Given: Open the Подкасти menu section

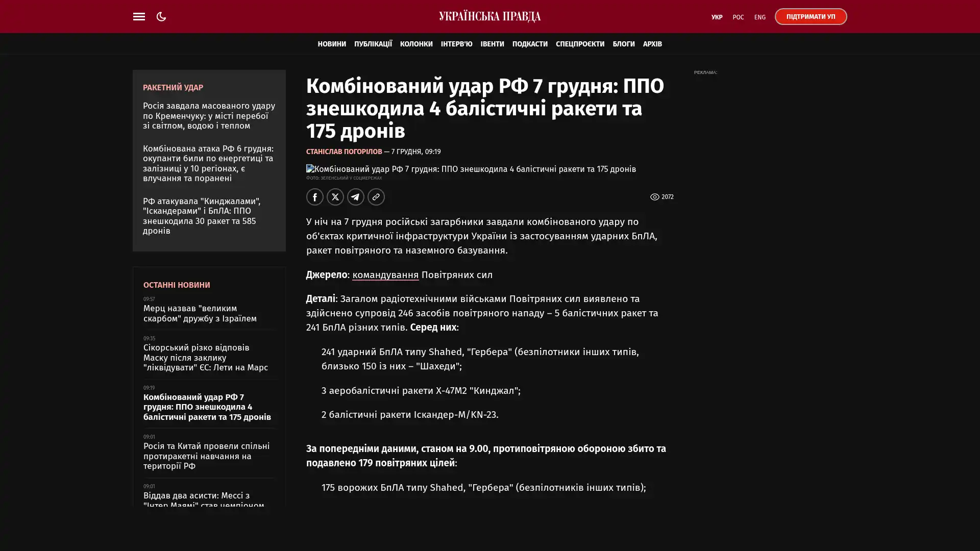Looking at the screenshot, I should 529,44.
